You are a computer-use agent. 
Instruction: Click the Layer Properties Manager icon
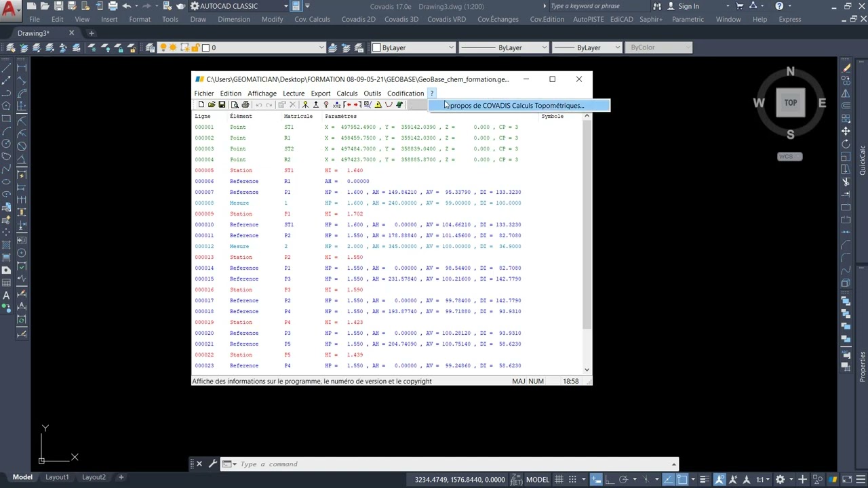[x=150, y=47]
